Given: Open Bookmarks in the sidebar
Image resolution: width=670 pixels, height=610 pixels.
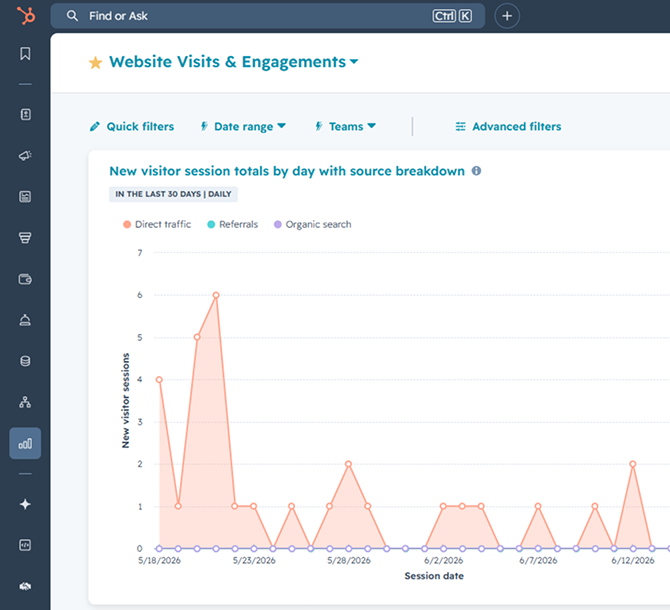Looking at the screenshot, I should [25, 54].
